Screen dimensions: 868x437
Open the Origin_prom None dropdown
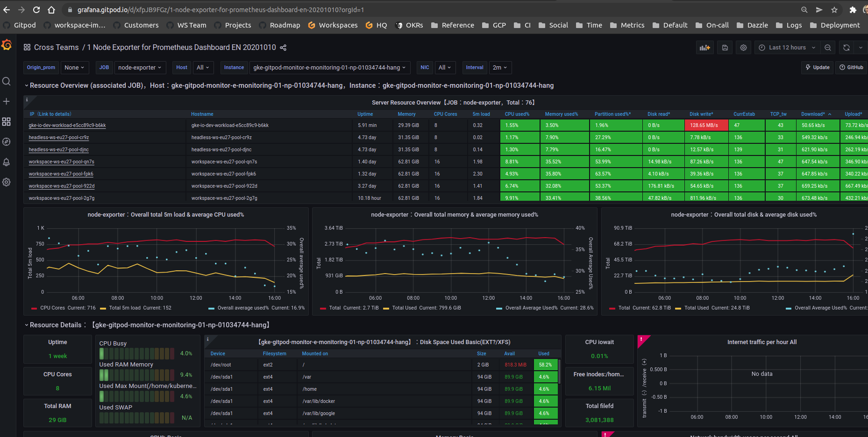coord(74,68)
